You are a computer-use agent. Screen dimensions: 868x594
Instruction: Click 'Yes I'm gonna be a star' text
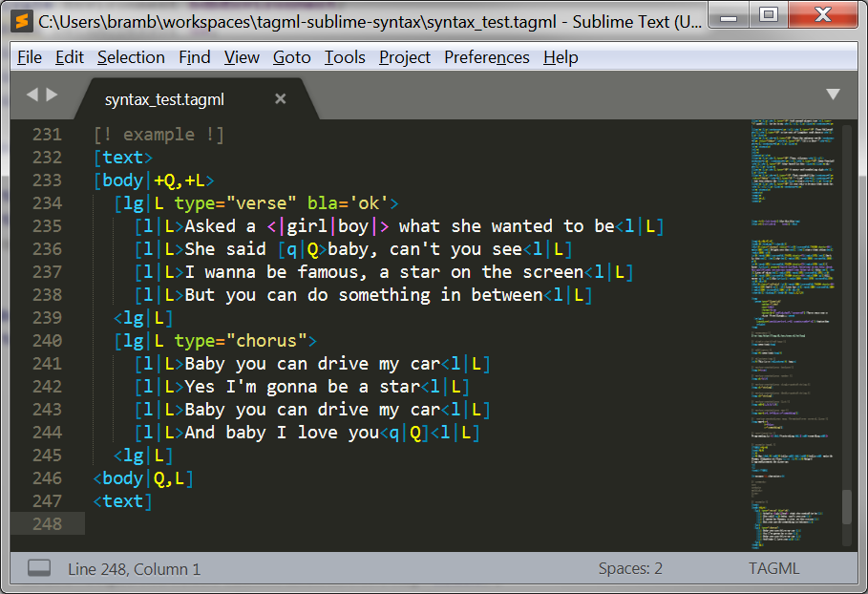coord(302,387)
